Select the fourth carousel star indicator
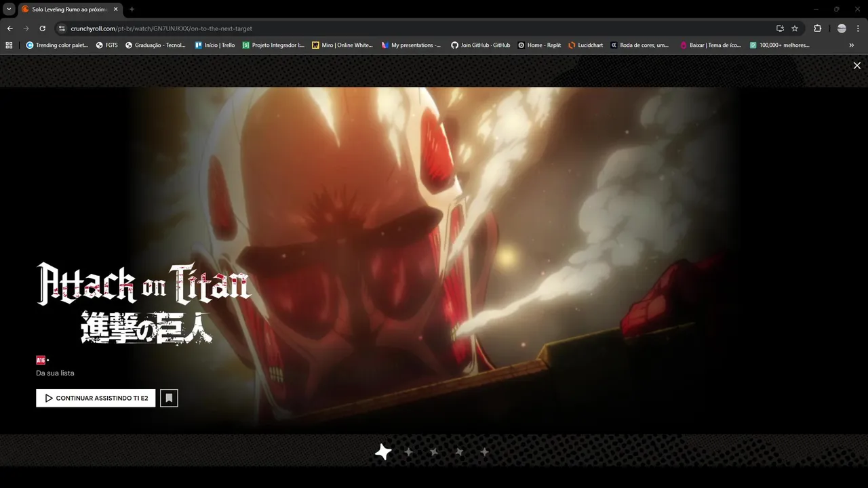 [x=459, y=452]
